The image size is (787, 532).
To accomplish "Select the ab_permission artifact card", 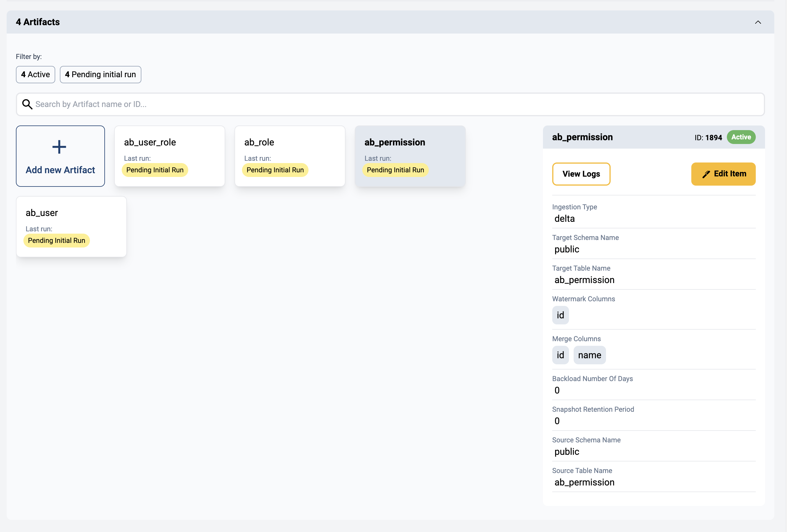I will coord(410,156).
